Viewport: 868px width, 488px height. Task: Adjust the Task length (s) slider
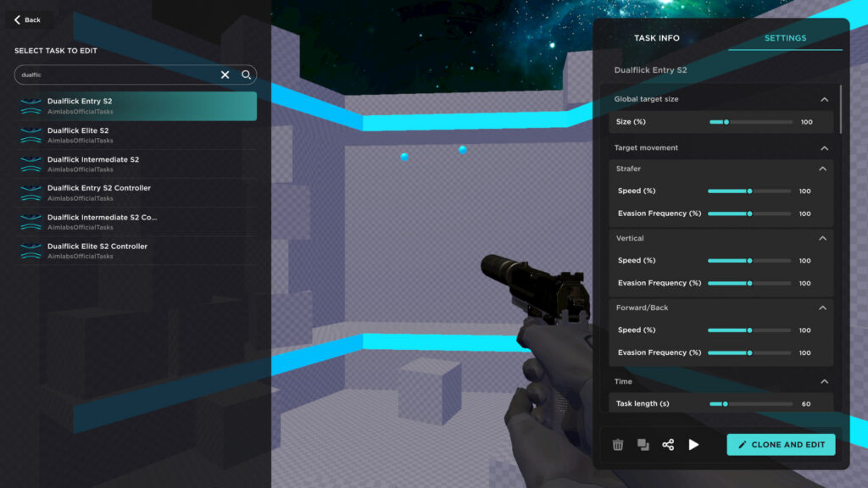(x=750, y=404)
